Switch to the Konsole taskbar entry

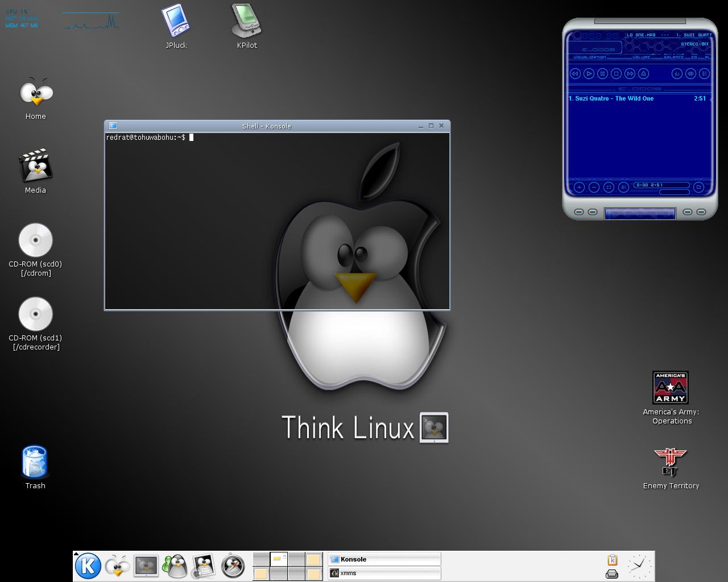coord(384,559)
